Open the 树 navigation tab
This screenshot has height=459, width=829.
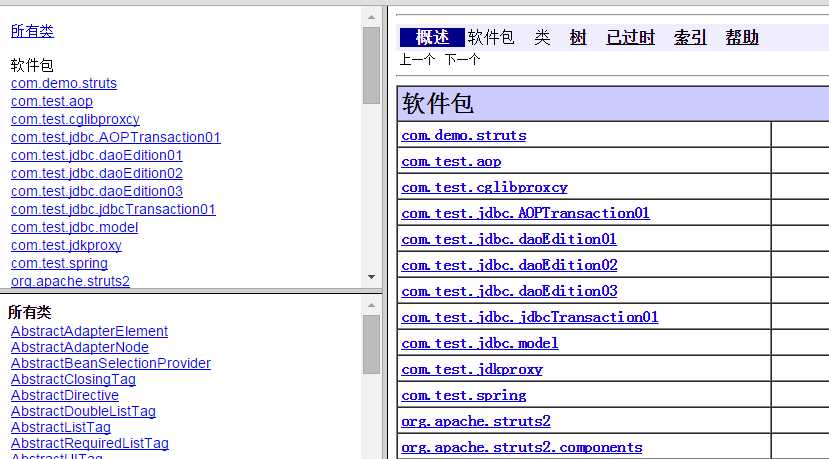pyautogui.click(x=578, y=38)
